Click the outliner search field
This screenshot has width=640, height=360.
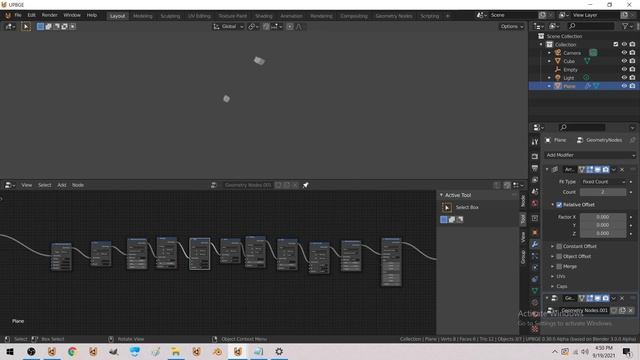pos(591,26)
